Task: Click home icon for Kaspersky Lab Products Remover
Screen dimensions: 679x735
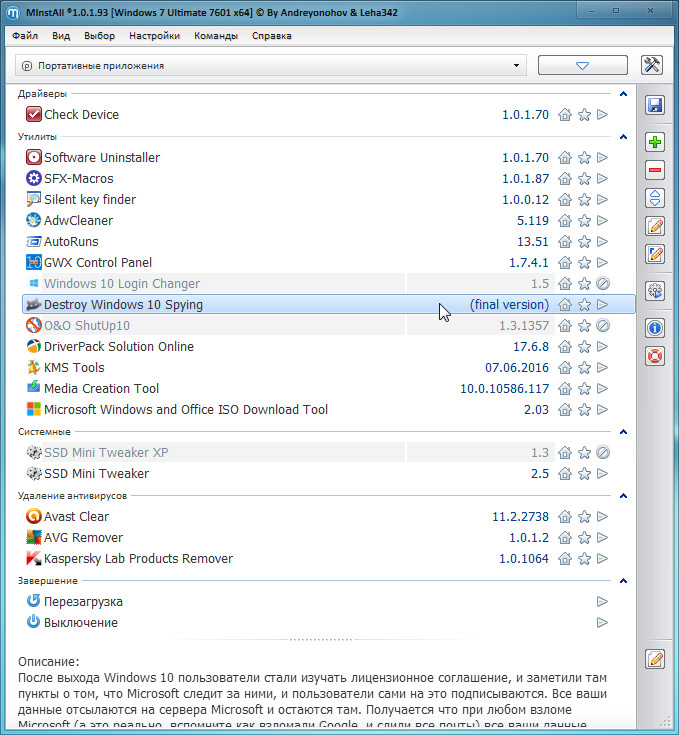Action: pos(565,559)
